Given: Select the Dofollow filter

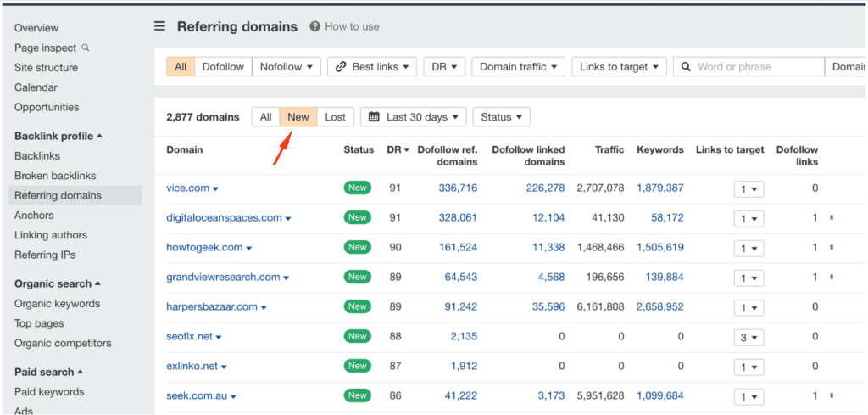Looking at the screenshot, I should 223,67.
